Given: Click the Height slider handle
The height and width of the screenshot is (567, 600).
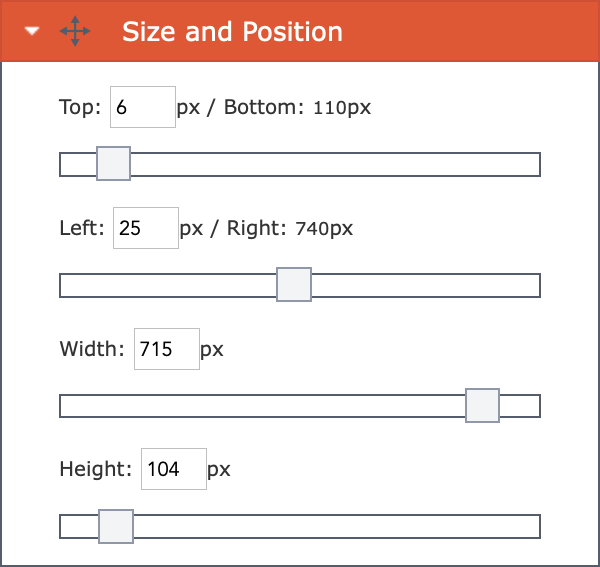Looking at the screenshot, I should 116,526.
